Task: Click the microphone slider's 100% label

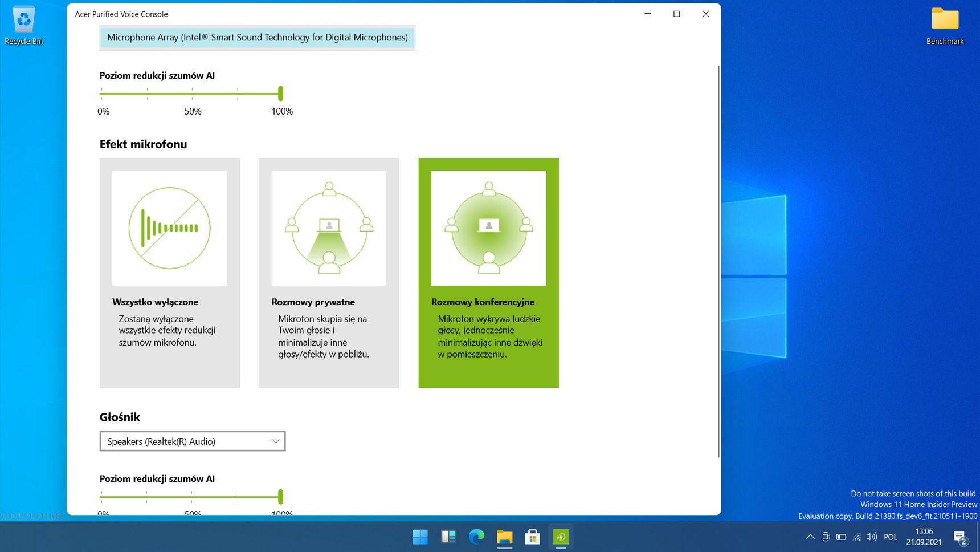Action: (x=282, y=111)
